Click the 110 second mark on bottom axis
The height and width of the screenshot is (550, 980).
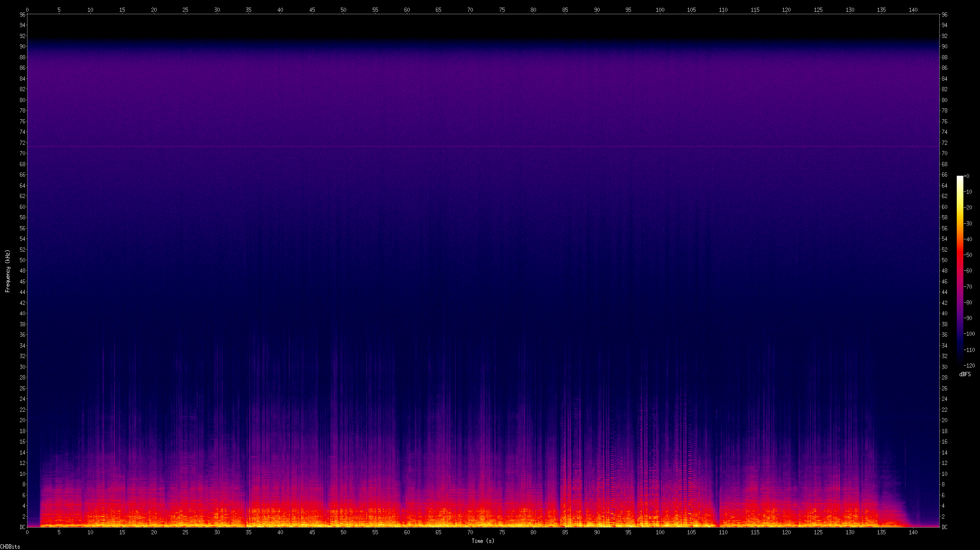click(723, 532)
